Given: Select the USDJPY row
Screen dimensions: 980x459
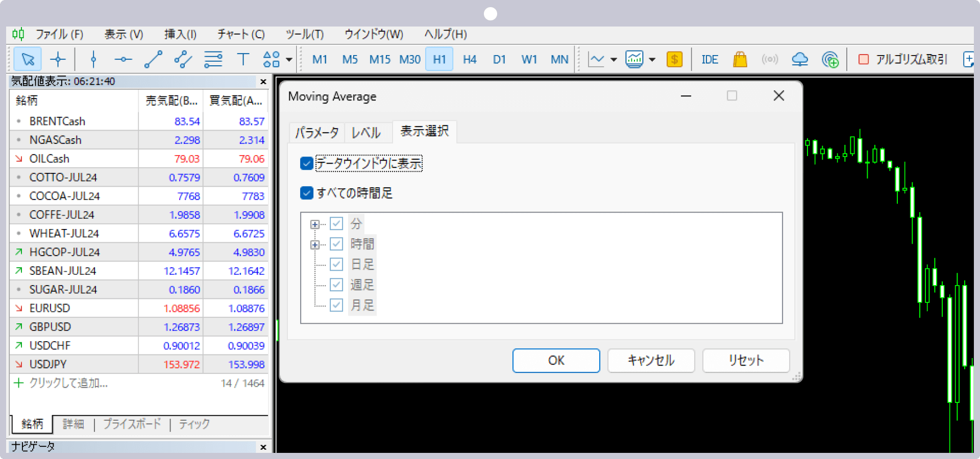Looking at the screenshot, I should coord(139,364).
